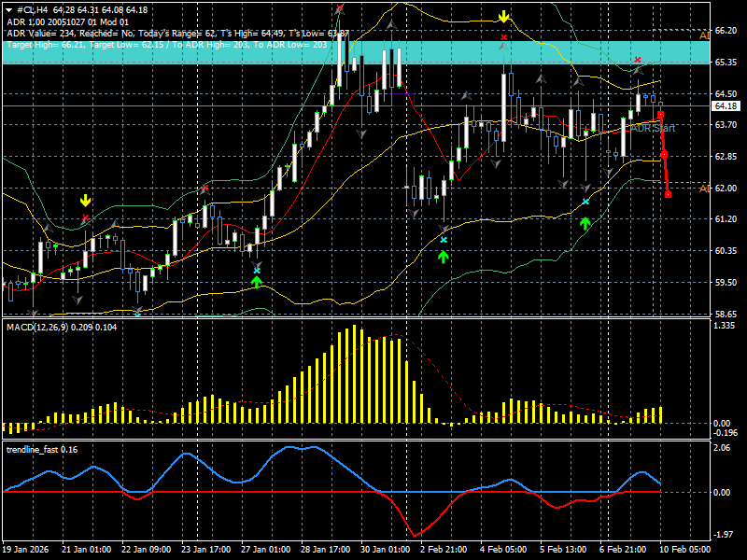Click the Target High= 66.21 info line
747x560 pixels.
[167, 45]
